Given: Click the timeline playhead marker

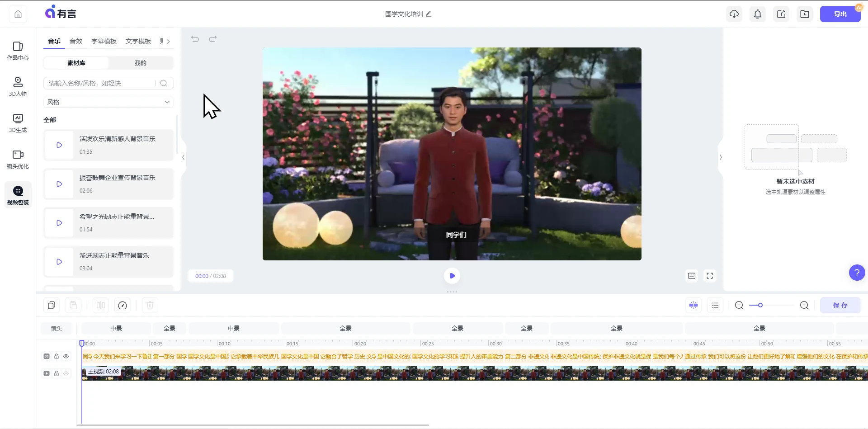Looking at the screenshot, I should (x=82, y=344).
